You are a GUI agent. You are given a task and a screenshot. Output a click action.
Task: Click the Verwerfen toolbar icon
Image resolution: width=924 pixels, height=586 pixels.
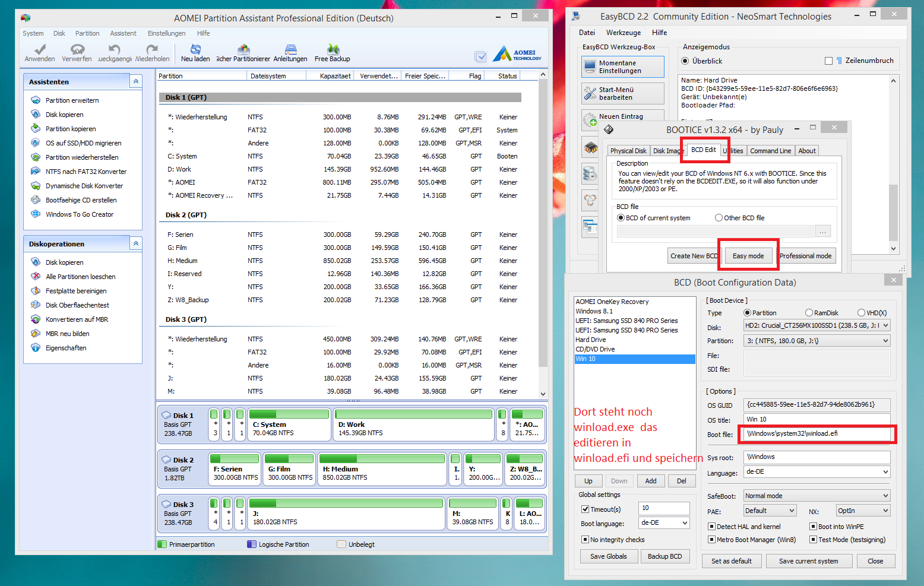[77, 49]
